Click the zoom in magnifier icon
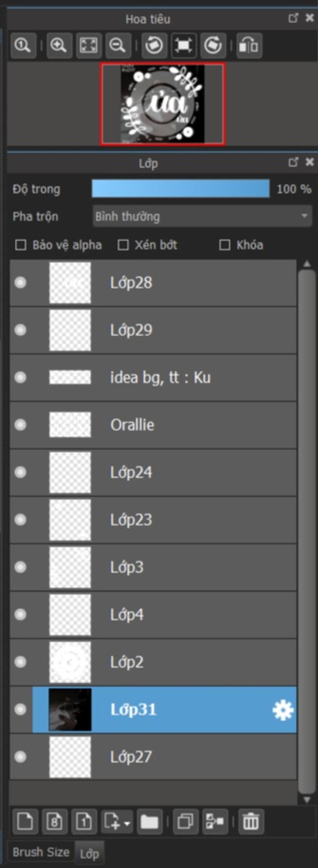Screen dimensions: 318x868 (59, 45)
